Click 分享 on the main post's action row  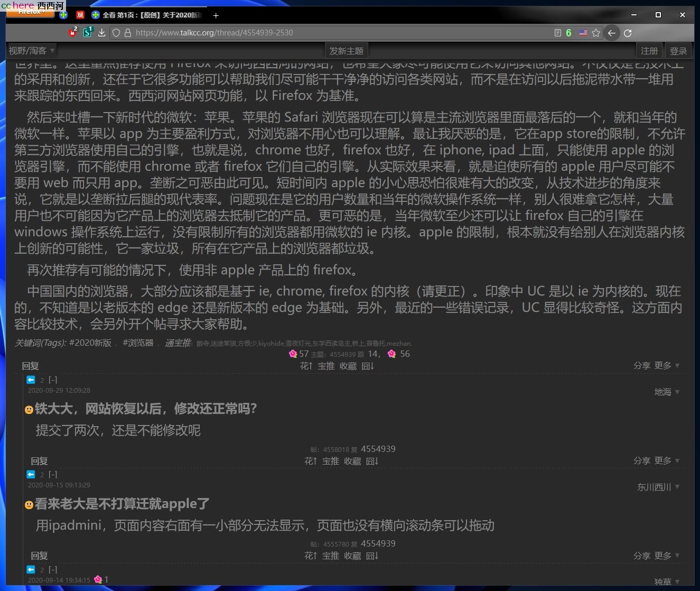tap(642, 365)
